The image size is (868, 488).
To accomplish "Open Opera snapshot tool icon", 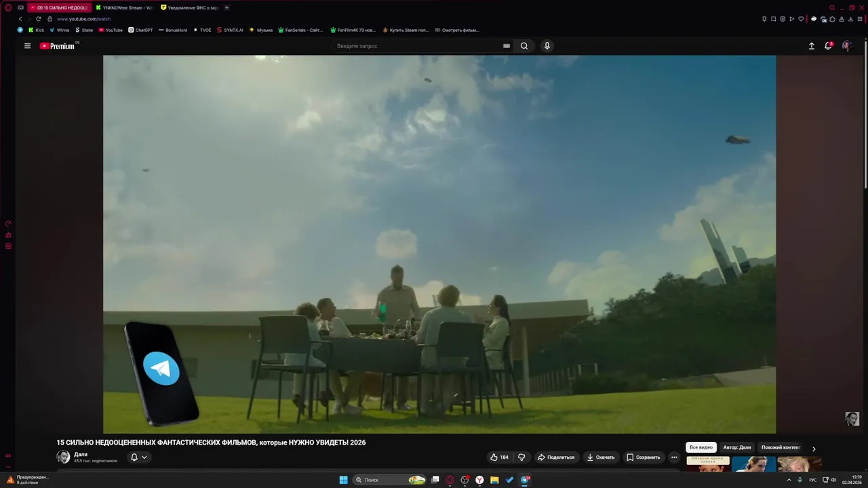I will [773, 19].
